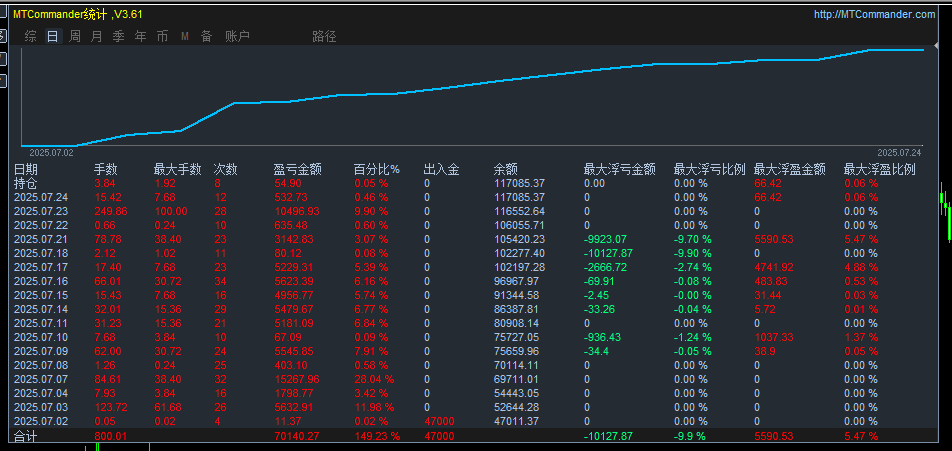The height and width of the screenshot is (451, 952).
Task: Click the MTCommander统计 V3.61 title
Action: (78, 14)
